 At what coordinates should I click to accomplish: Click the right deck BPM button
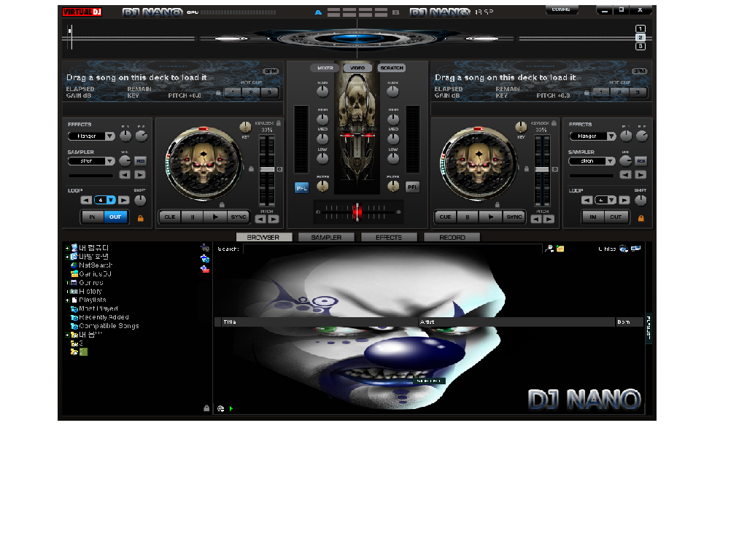(639, 71)
